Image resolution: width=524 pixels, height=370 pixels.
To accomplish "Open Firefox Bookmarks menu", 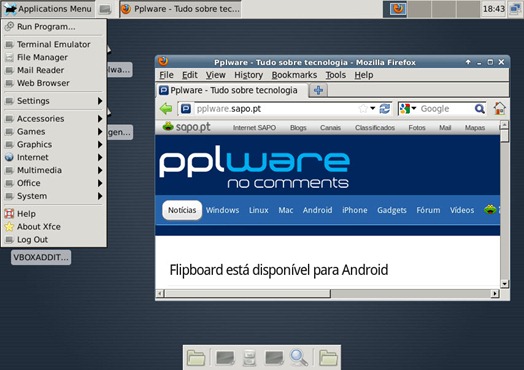I will click(294, 75).
